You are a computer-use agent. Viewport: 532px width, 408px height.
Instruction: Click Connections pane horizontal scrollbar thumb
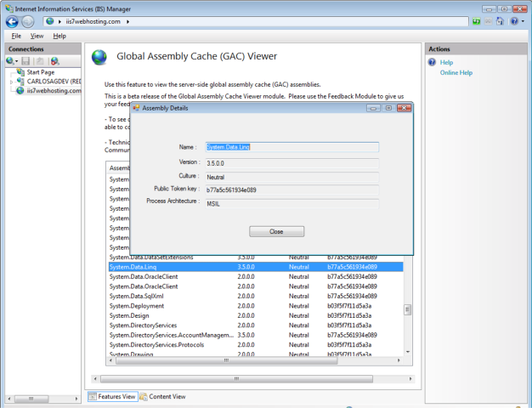pos(31,399)
